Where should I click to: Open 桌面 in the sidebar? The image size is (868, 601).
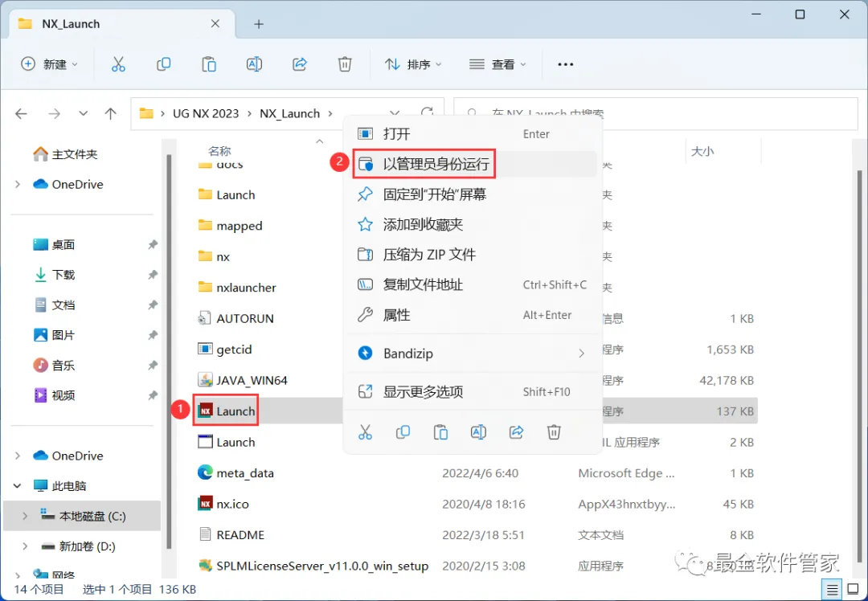click(x=55, y=244)
